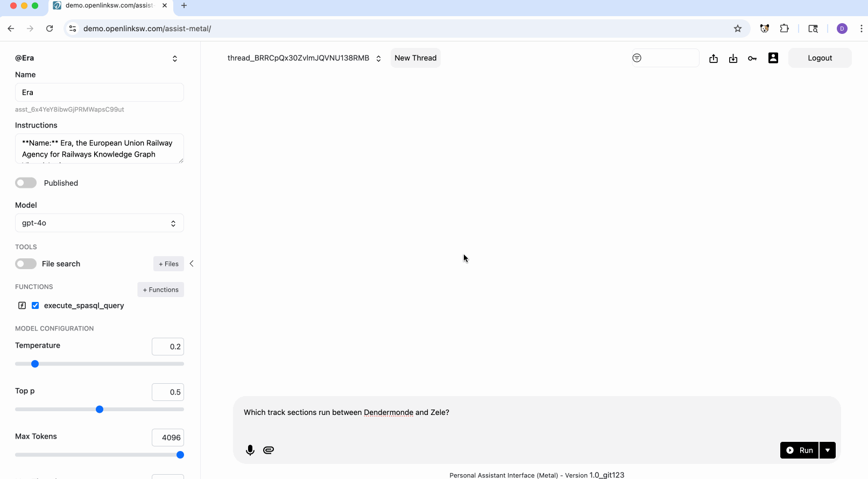Open the gpt-4o Model dropdown
The image size is (868, 479).
(x=100, y=223)
